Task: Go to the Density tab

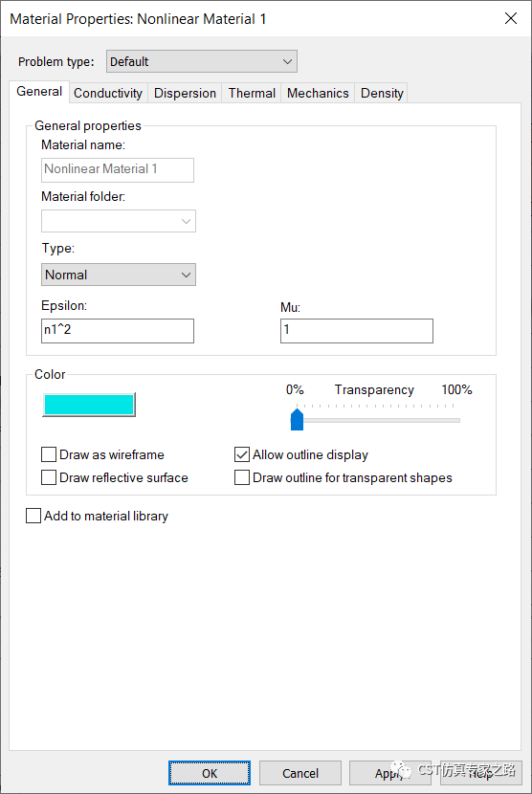Action: point(382,93)
